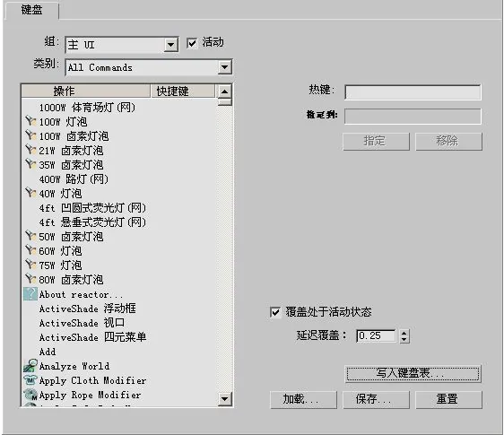Image resolution: width=504 pixels, height=435 pixels.
Task: Click the light icon beside 21W 卤素灯泡
Action: pos(30,150)
